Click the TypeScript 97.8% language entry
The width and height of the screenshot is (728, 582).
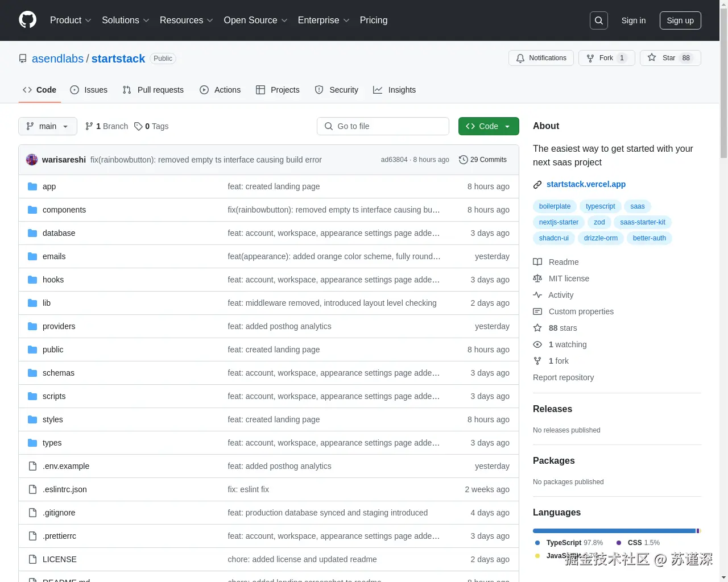point(569,543)
